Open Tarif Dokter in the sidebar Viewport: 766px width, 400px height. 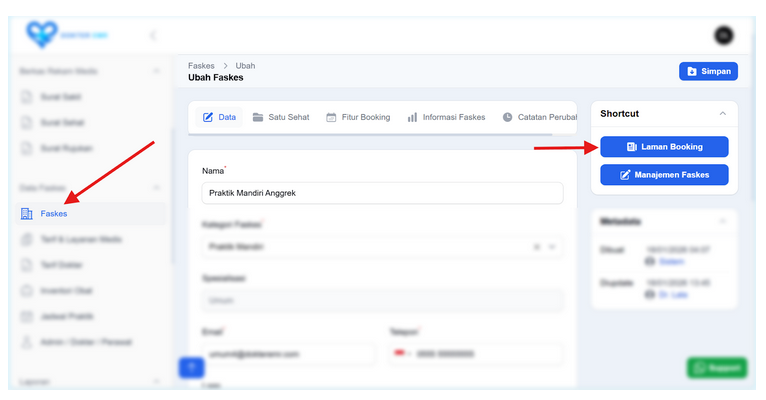(x=90, y=265)
